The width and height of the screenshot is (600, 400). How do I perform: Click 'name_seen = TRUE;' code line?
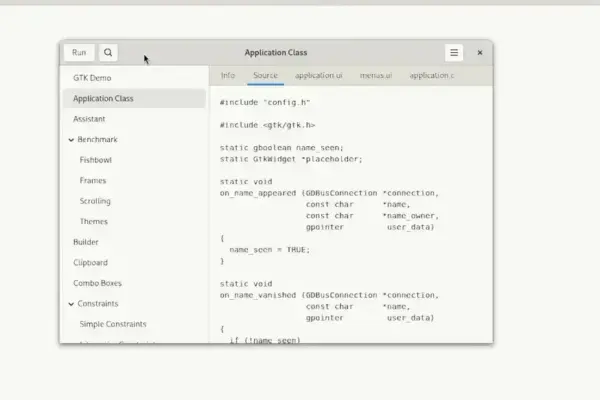pyautogui.click(x=269, y=250)
